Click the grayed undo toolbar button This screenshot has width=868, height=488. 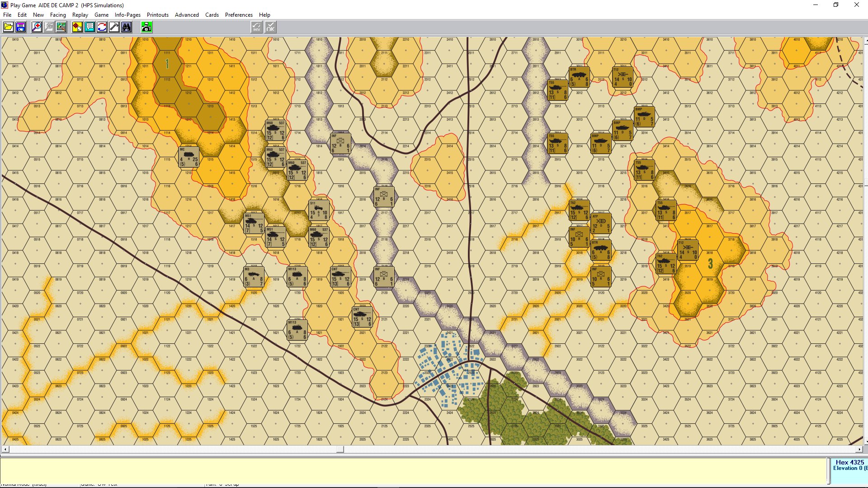click(256, 27)
